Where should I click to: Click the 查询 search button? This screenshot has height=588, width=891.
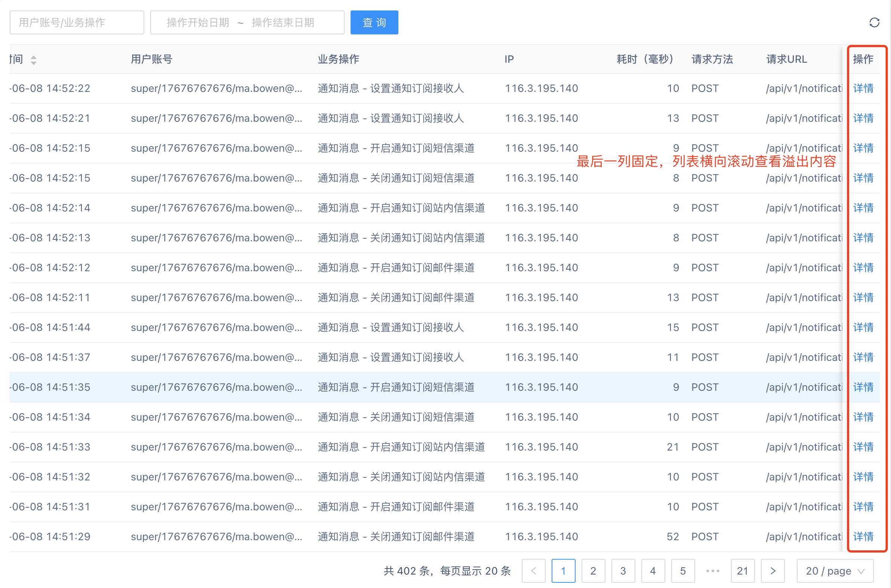(374, 22)
